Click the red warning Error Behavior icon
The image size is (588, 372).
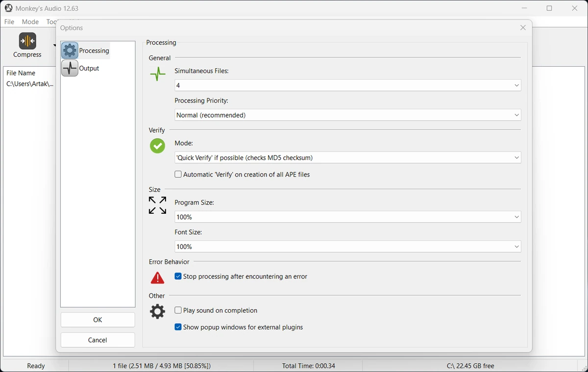tap(157, 278)
